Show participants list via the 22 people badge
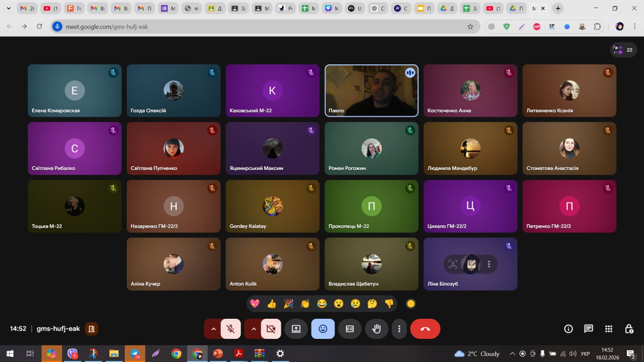 coord(623,50)
